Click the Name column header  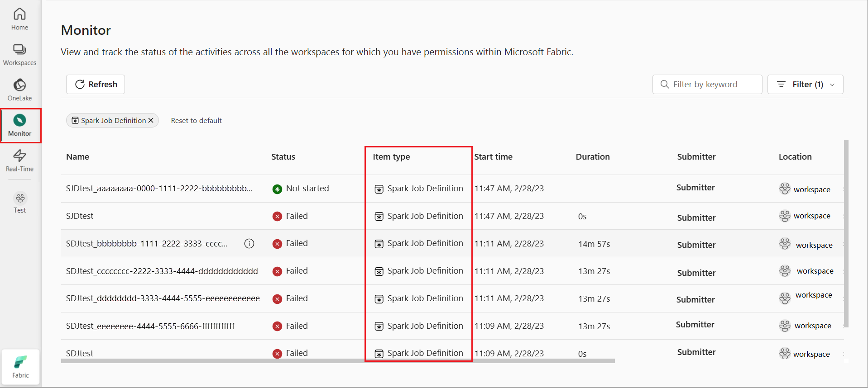pos(77,157)
